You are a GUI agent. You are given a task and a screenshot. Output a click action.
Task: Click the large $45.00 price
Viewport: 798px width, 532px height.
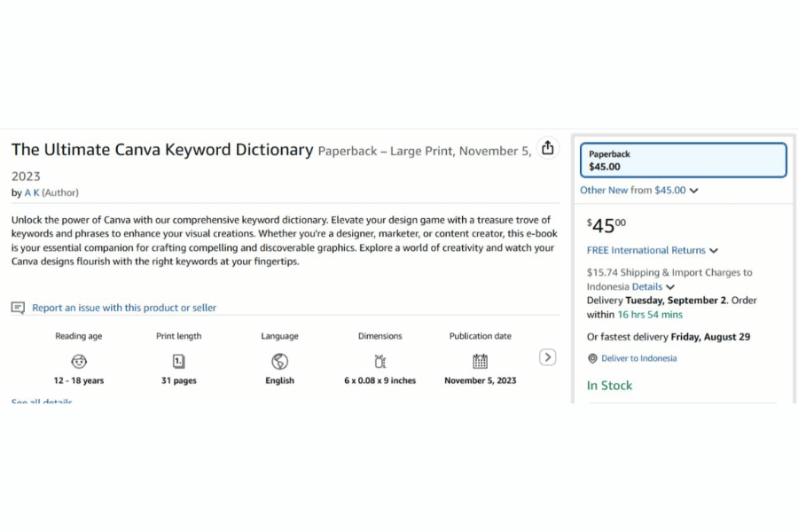pos(606,226)
